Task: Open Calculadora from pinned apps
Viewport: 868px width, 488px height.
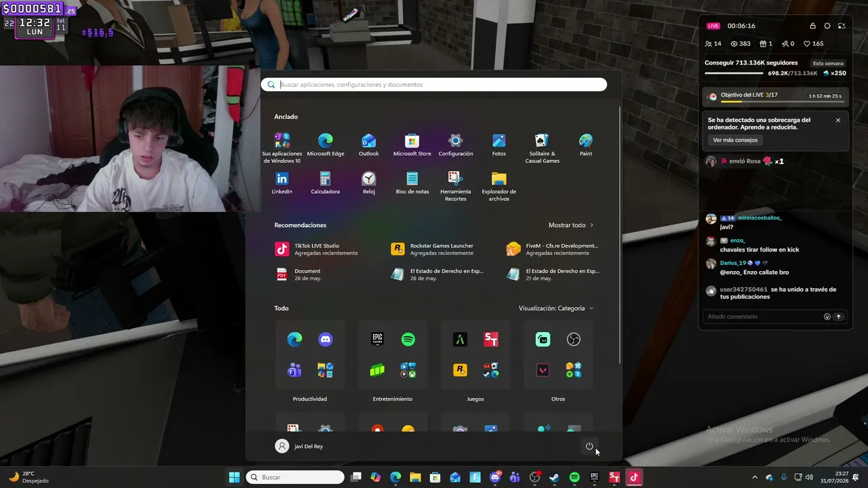Action: coord(325,183)
